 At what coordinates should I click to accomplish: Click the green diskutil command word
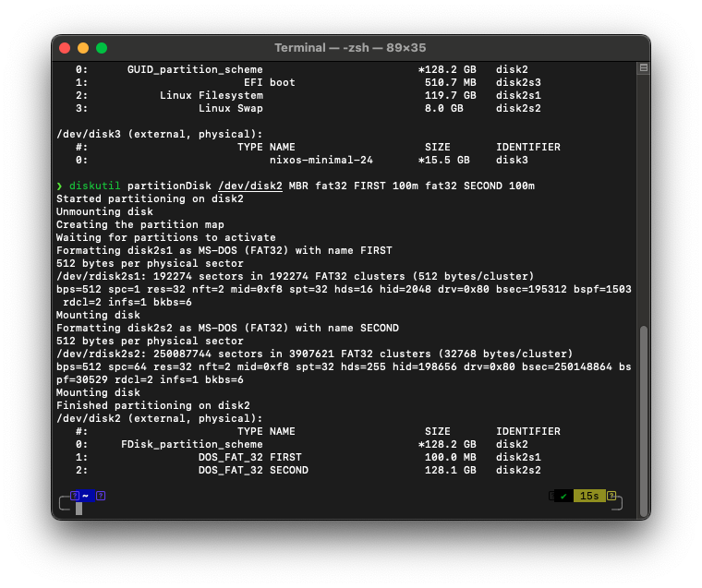94,186
